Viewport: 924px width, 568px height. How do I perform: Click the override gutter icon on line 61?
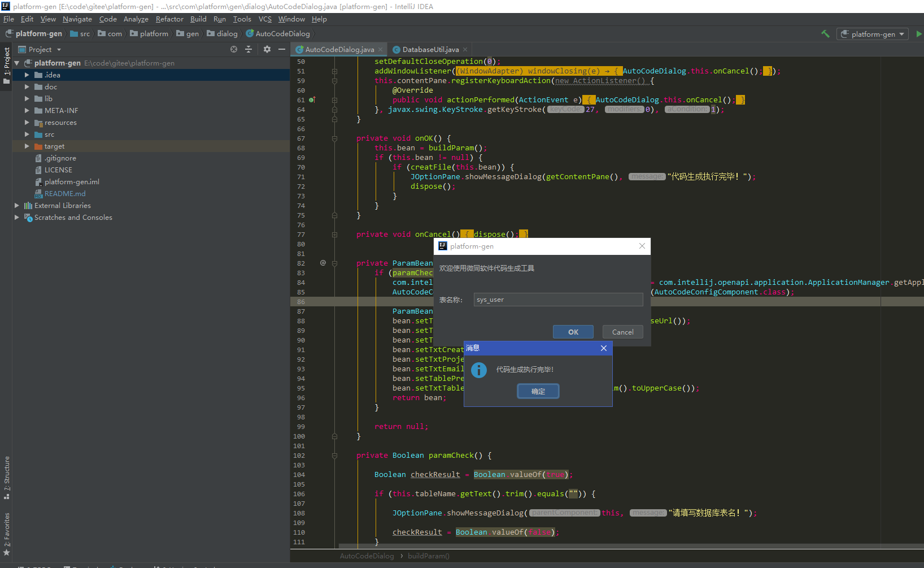(x=312, y=100)
